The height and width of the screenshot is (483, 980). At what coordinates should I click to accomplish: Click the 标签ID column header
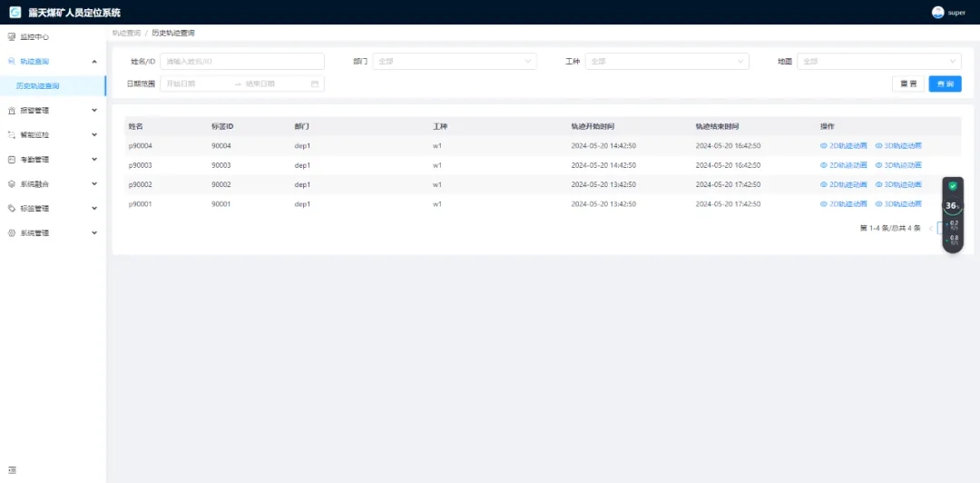coord(222,126)
